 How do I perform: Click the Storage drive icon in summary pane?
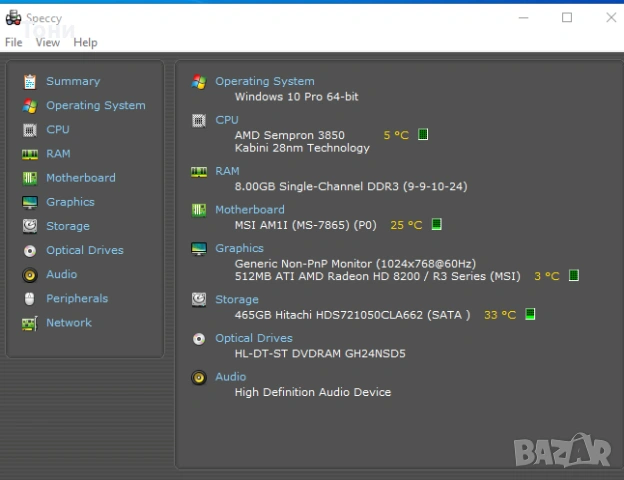199,300
